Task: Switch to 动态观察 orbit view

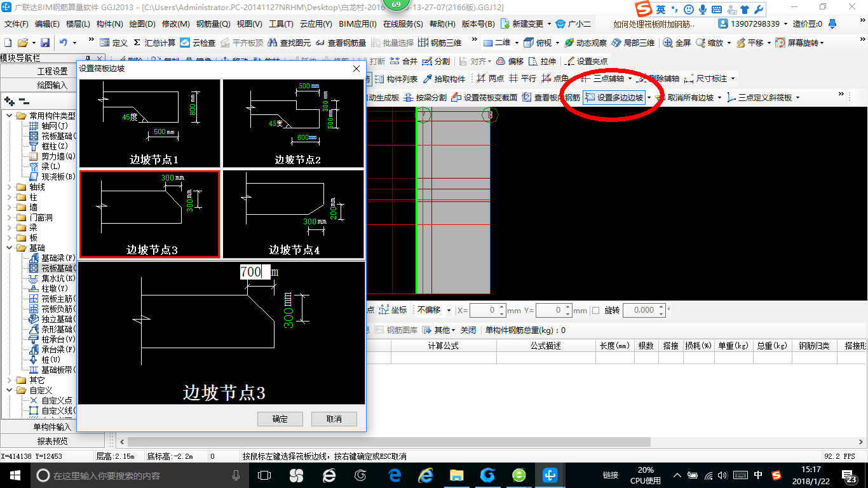Action: [585, 43]
